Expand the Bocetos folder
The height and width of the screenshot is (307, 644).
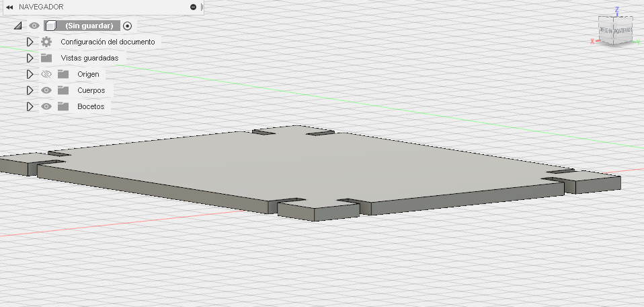[x=30, y=106]
